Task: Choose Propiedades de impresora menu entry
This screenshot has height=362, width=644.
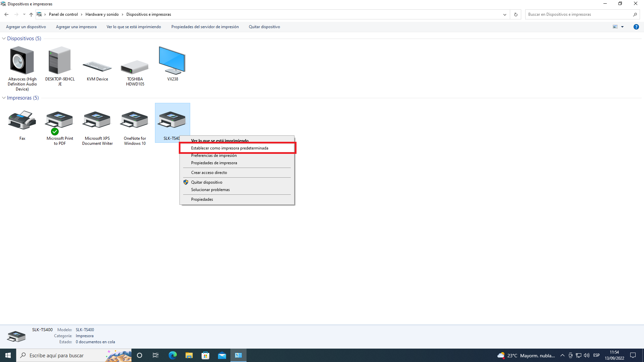Action: pyautogui.click(x=214, y=163)
